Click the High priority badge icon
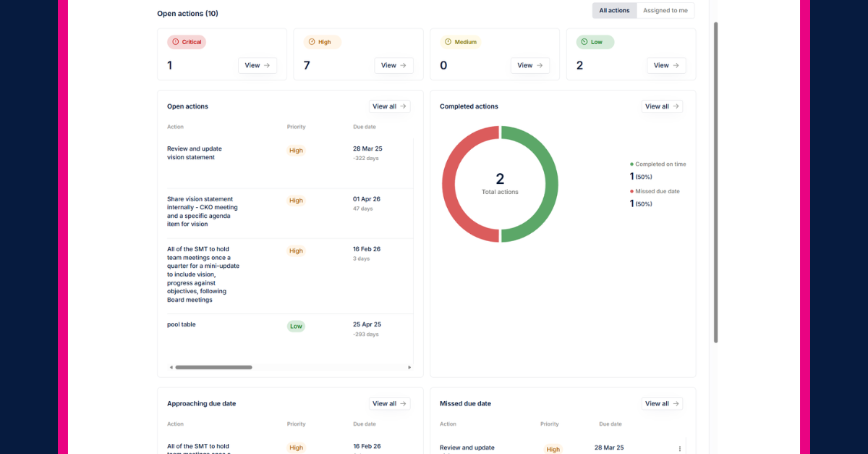 click(312, 42)
